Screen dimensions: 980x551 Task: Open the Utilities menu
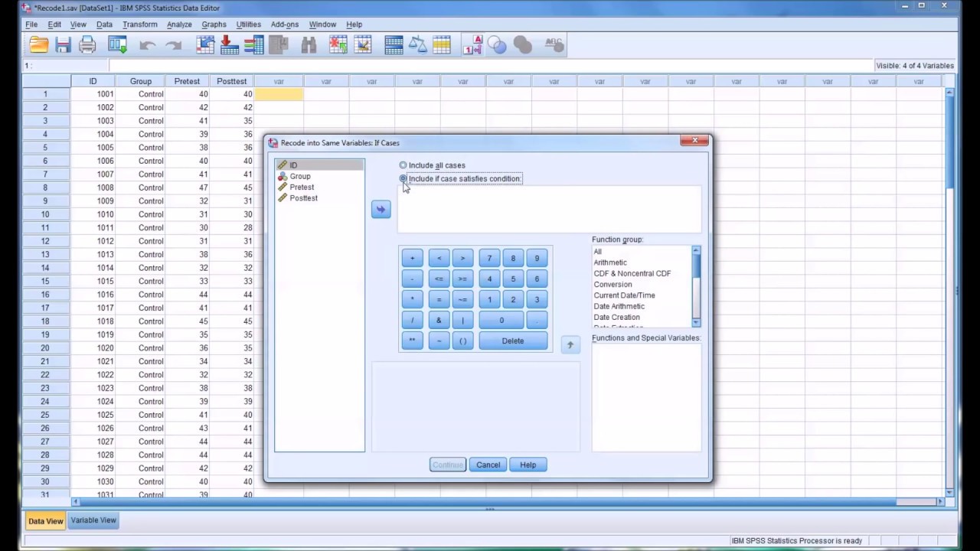pos(248,24)
